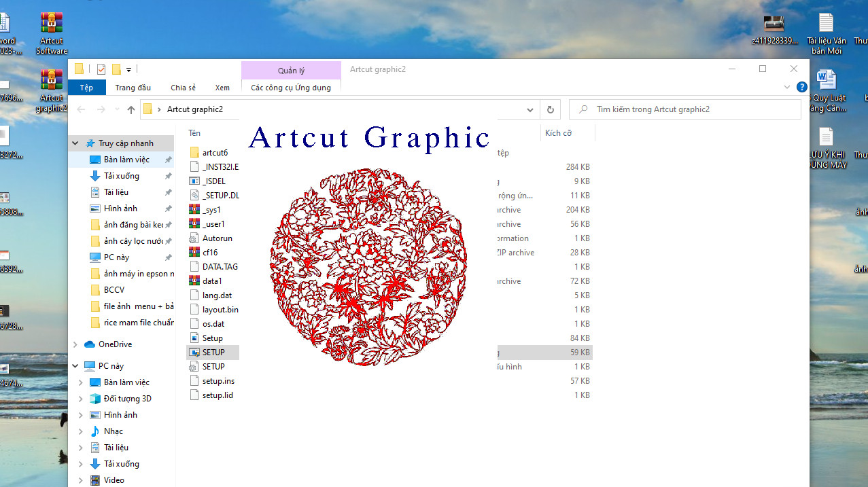Go up one folder level arrow

point(131,109)
